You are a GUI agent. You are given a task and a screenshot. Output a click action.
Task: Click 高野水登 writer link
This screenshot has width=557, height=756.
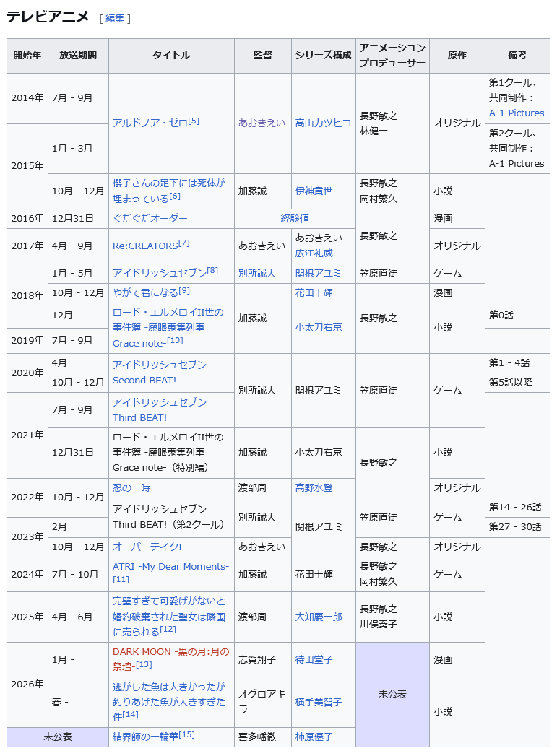coord(314,487)
